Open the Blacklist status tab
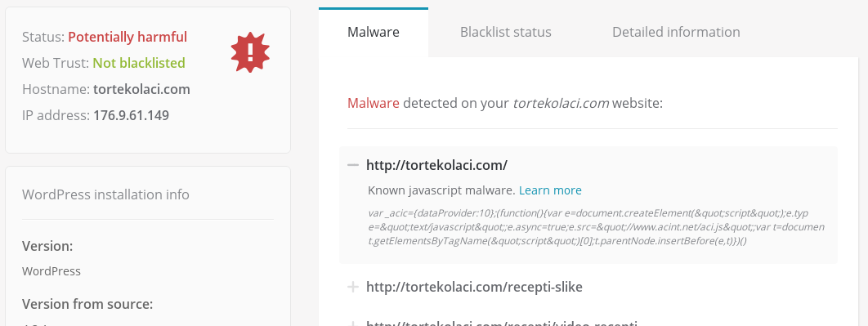Image resolution: width=868 pixels, height=326 pixels. [505, 32]
